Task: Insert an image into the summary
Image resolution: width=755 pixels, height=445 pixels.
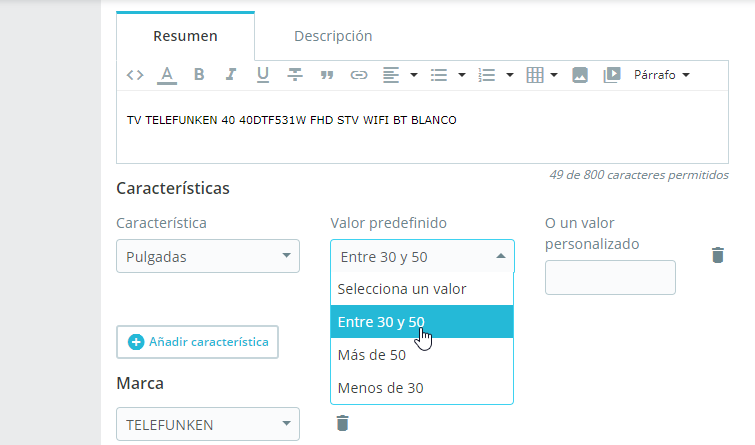Action: tap(580, 75)
